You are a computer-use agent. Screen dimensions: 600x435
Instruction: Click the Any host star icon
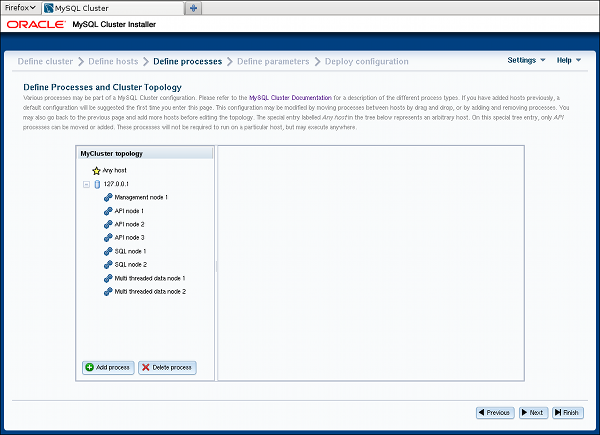click(96, 171)
